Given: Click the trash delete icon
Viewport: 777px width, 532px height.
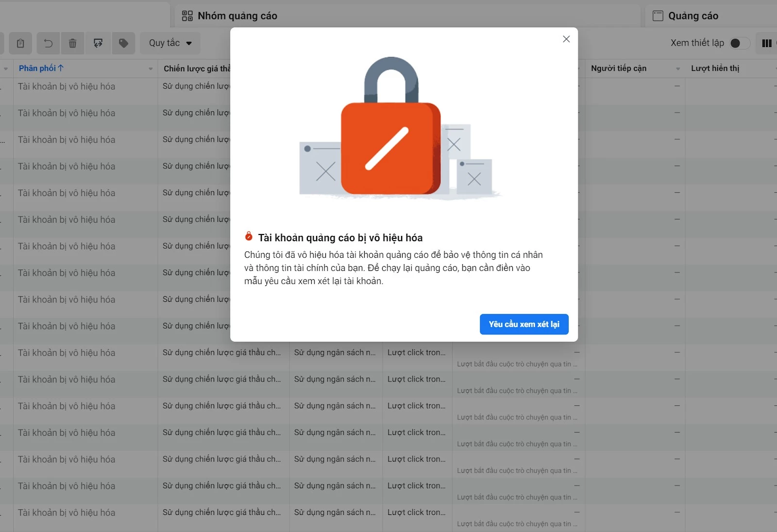Looking at the screenshot, I should (72, 43).
